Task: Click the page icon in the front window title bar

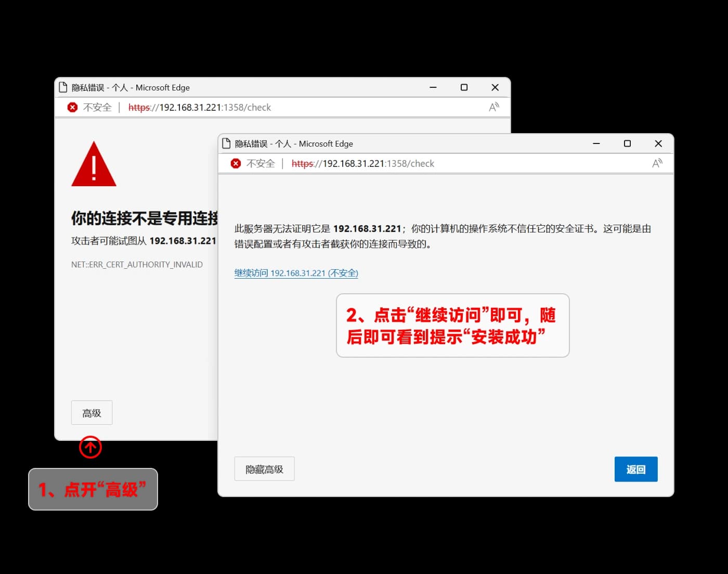Action: tap(226, 143)
